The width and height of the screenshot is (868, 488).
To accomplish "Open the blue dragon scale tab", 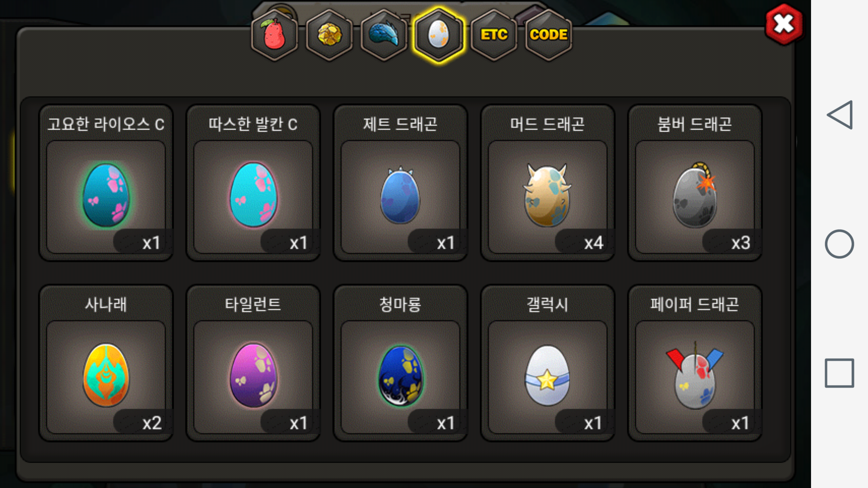I will tap(384, 35).
